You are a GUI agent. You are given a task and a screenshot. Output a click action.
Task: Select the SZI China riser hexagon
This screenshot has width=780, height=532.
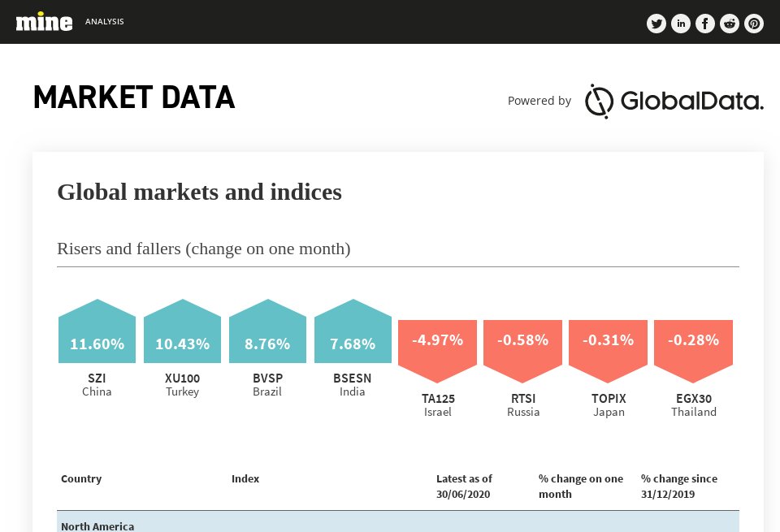[97, 333]
